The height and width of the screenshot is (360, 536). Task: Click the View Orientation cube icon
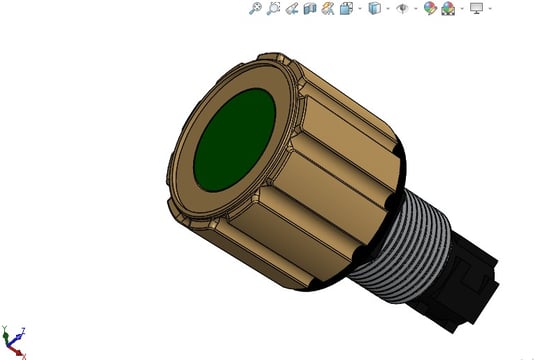click(346, 9)
